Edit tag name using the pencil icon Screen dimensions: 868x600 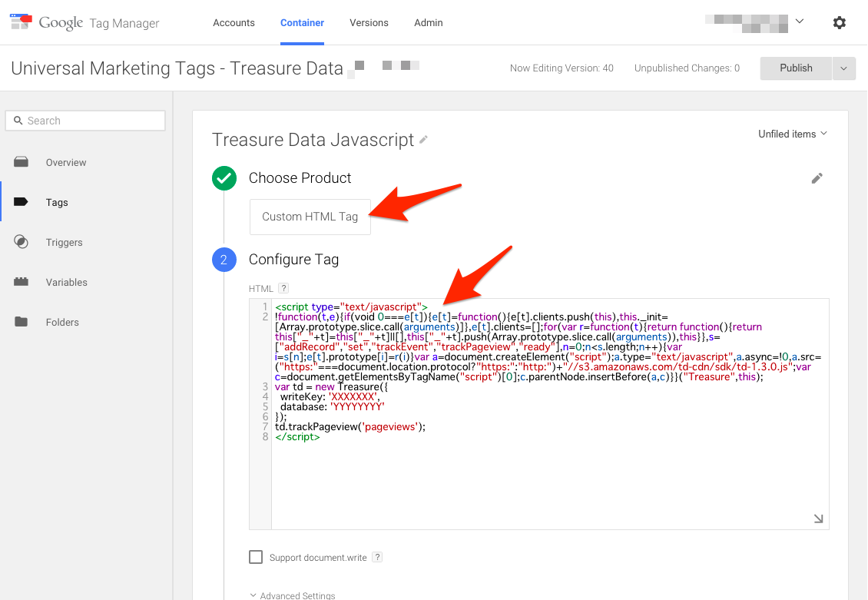tap(423, 140)
